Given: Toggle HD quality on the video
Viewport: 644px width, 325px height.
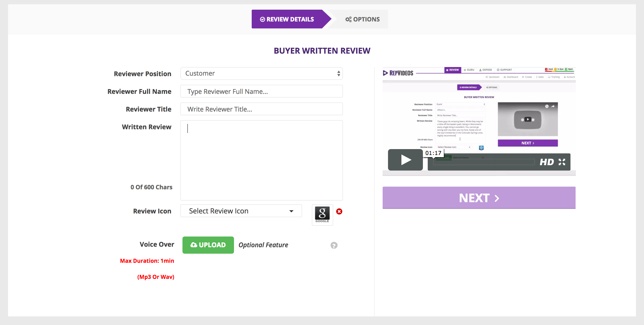Looking at the screenshot, I should [x=547, y=162].
